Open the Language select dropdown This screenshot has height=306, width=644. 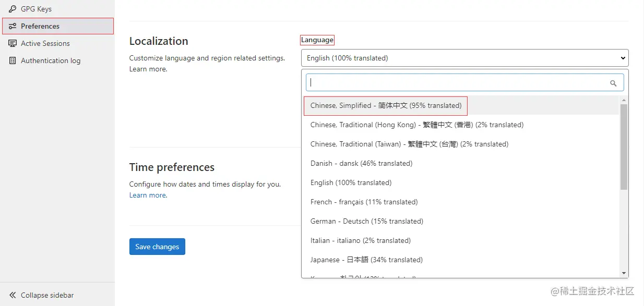tap(464, 58)
